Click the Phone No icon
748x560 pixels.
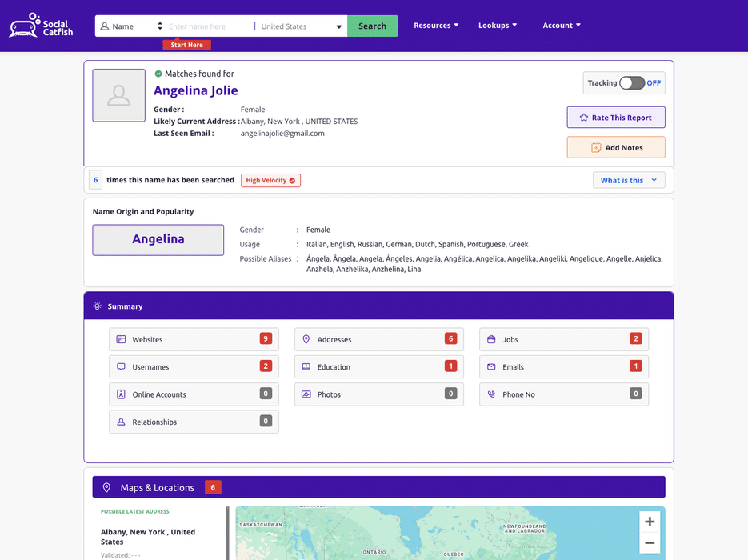491,394
